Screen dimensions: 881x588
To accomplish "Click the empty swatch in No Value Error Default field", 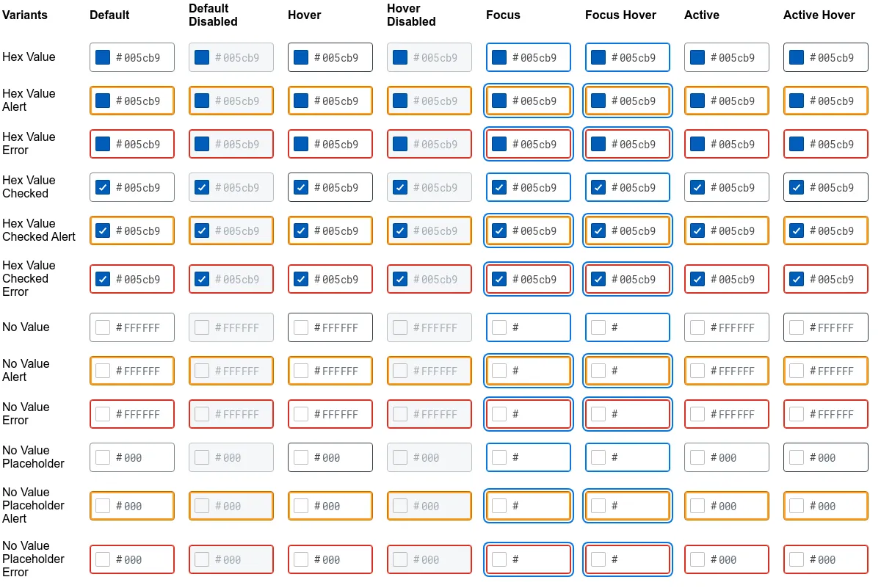I will click(103, 414).
